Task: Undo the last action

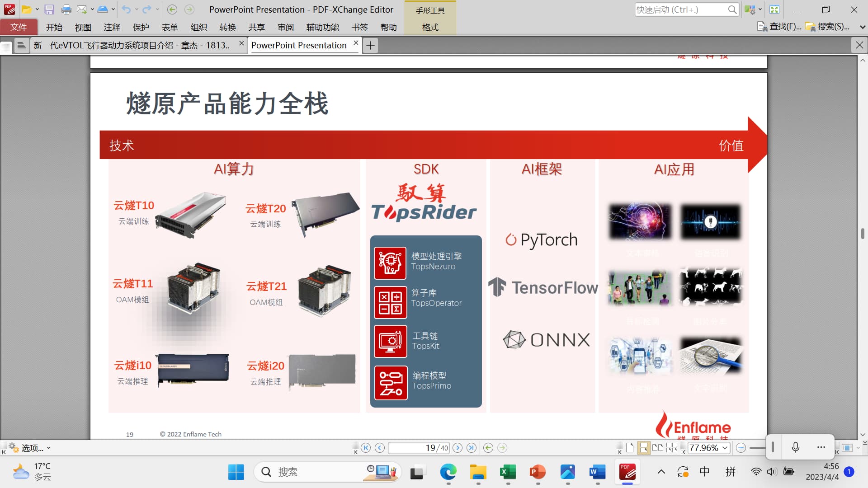Action: point(126,9)
